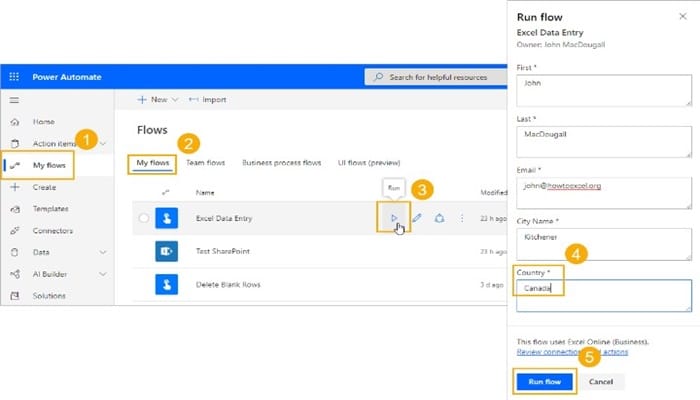Image resolution: width=700 pixels, height=400 pixels.
Task: Click the Import arrow icon
Action: [193, 100]
